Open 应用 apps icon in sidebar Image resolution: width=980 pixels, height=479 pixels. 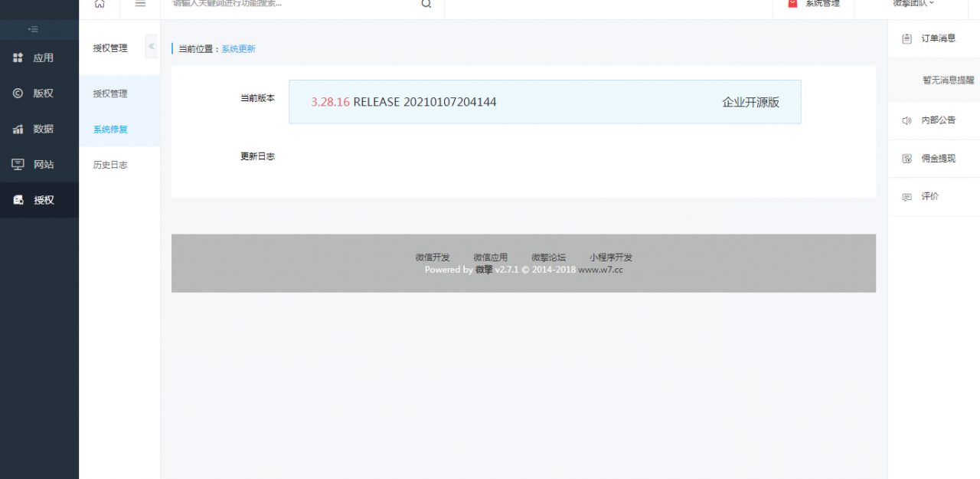(18, 57)
